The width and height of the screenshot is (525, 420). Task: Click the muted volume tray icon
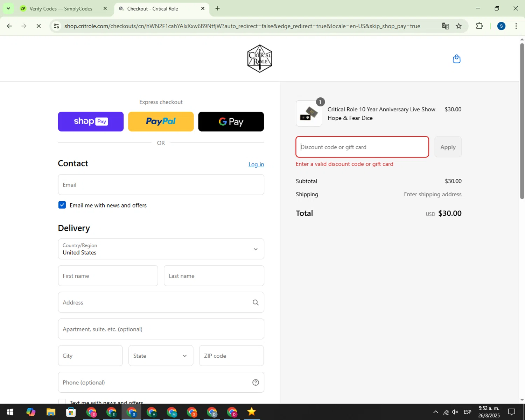[455, 412]
